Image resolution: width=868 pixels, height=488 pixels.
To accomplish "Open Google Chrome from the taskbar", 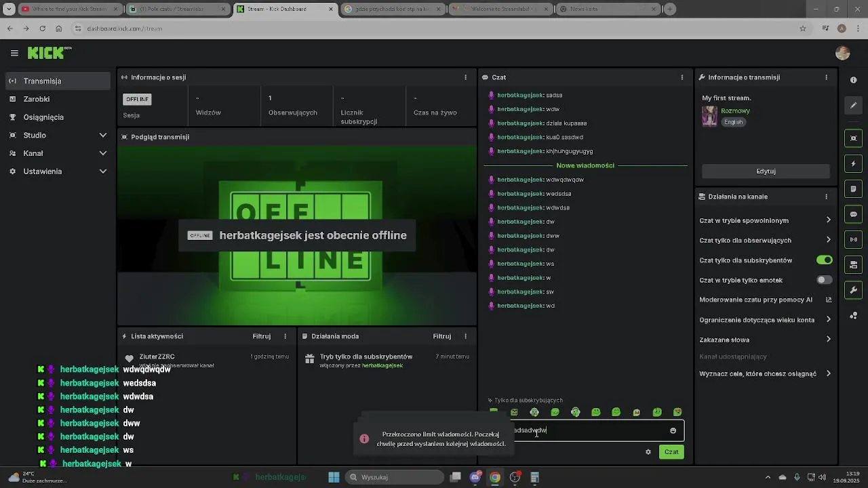I will click(495, 477).
